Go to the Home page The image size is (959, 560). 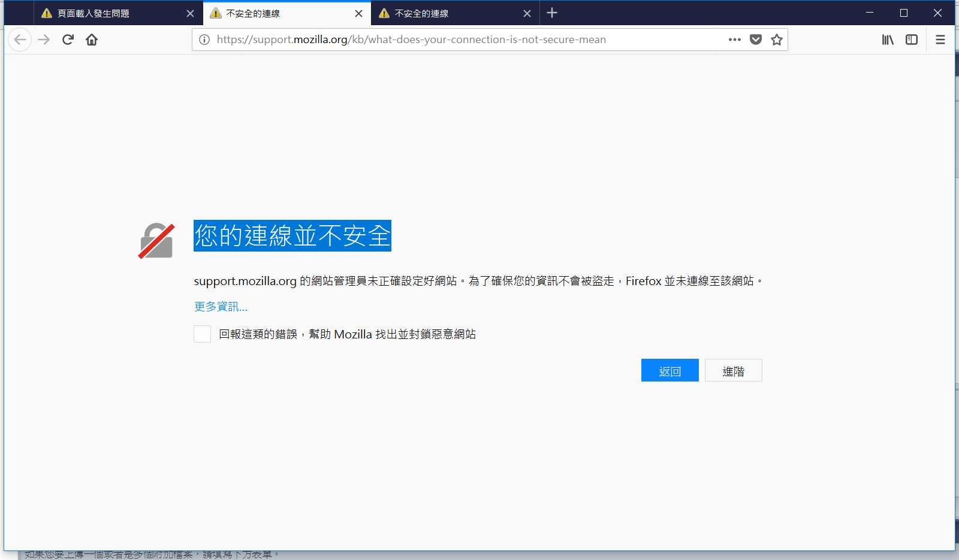pyautogui.click(x=92, y=40)
